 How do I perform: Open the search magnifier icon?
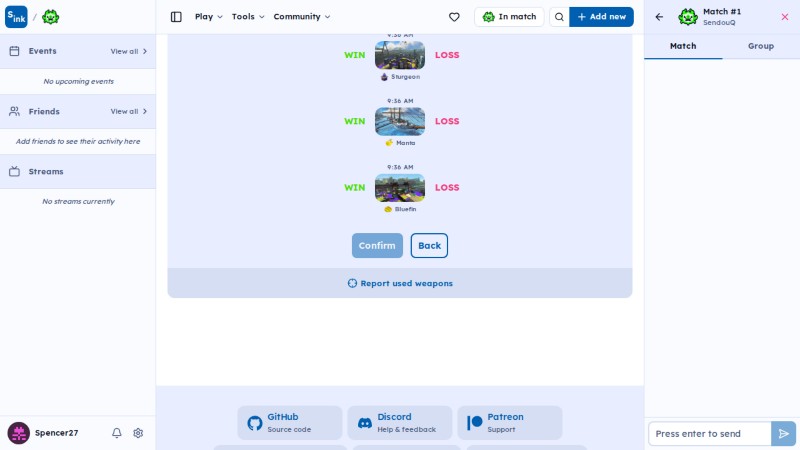tap(559, 17)
